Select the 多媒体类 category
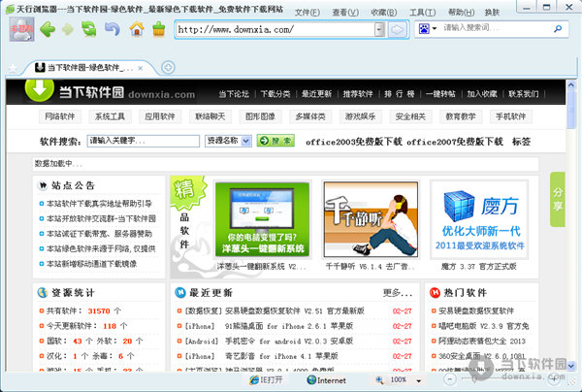The image size is (582, 392). [310, 116]
